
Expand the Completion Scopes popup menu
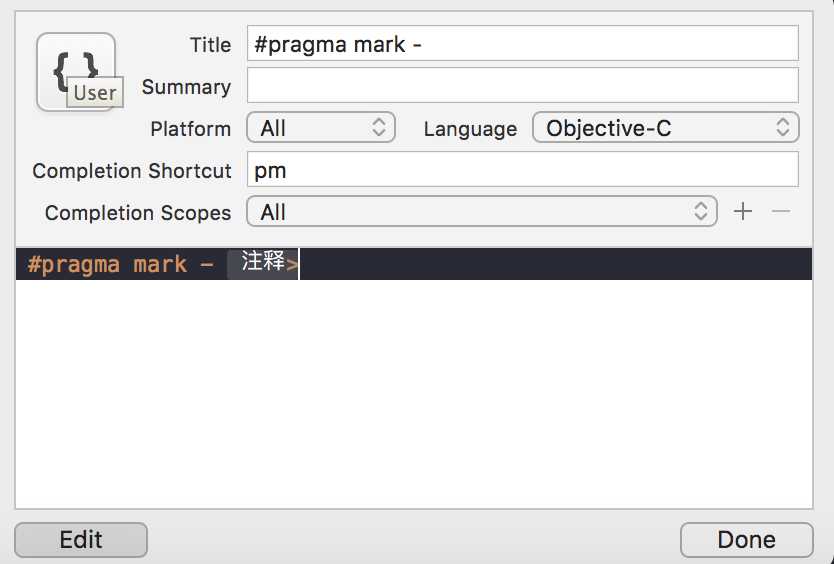tap(482, 212)
